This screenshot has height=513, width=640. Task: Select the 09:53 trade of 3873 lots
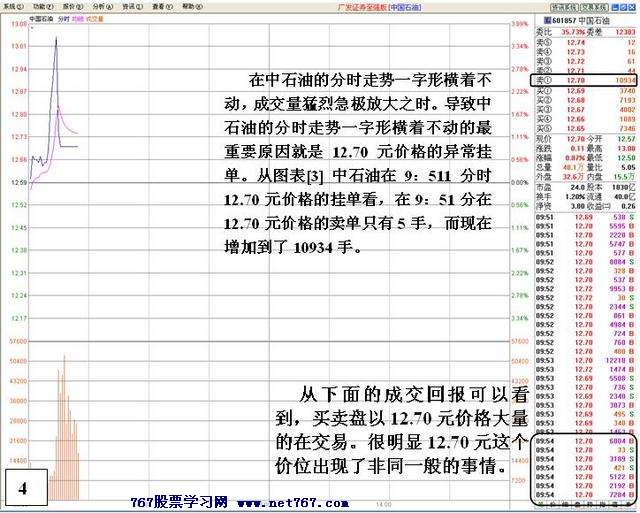point(586,405)
